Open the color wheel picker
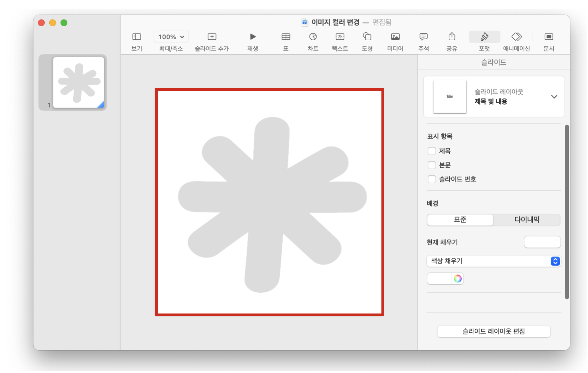This screenshot has height=373, width=588. [x=458, y=279]
